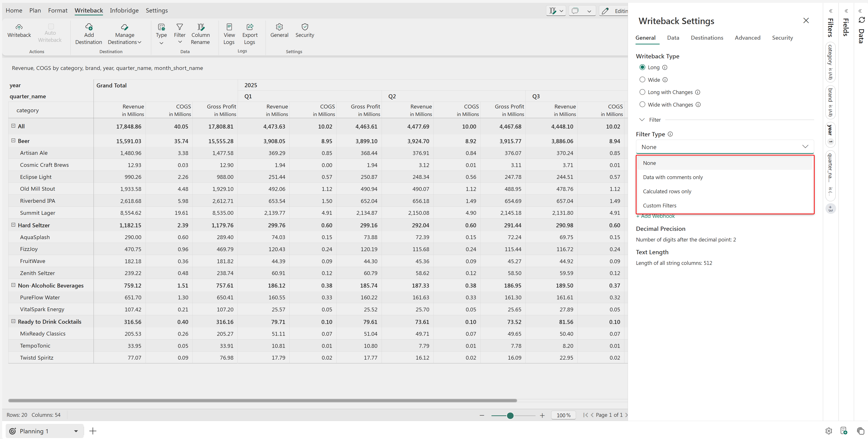Switch to the Destinations settings tab
This screenshot has width=868, height=439.
(x=707, y=38)
